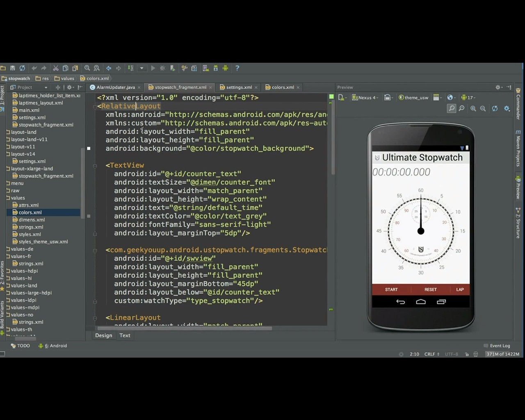Navigate back with the blue left arrow
The width and height of the screenshot is (525, 420).
[109, 68]
